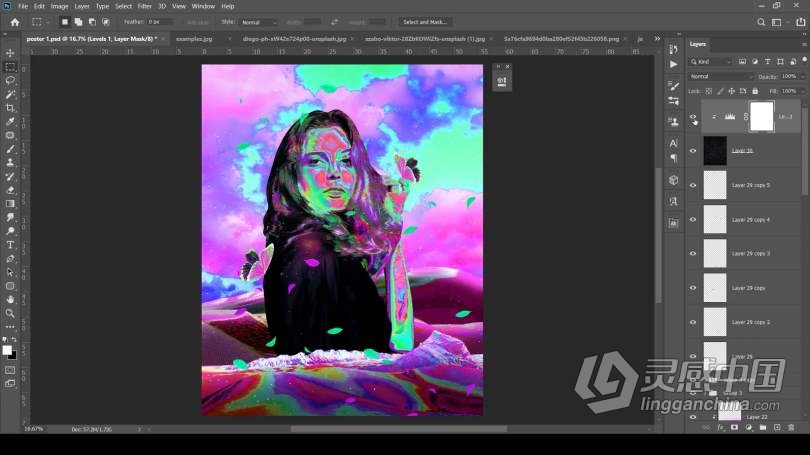
Task: Select the Gradient tool
Action: (x=10, y=203)
